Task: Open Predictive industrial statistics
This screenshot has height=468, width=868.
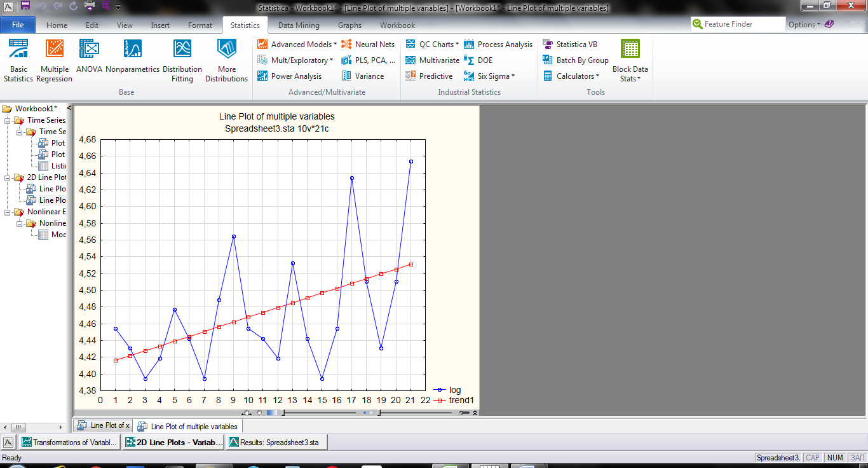Action: 429,76
